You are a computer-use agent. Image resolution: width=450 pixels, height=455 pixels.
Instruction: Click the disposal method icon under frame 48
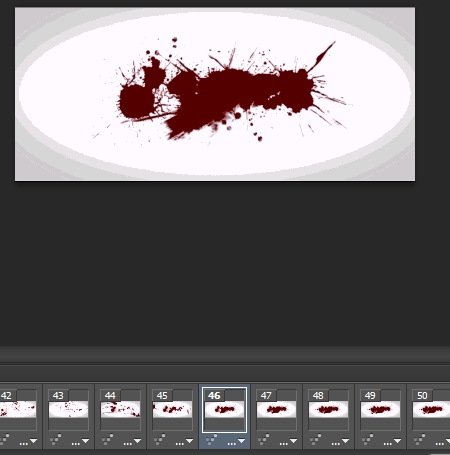[315, 440]
